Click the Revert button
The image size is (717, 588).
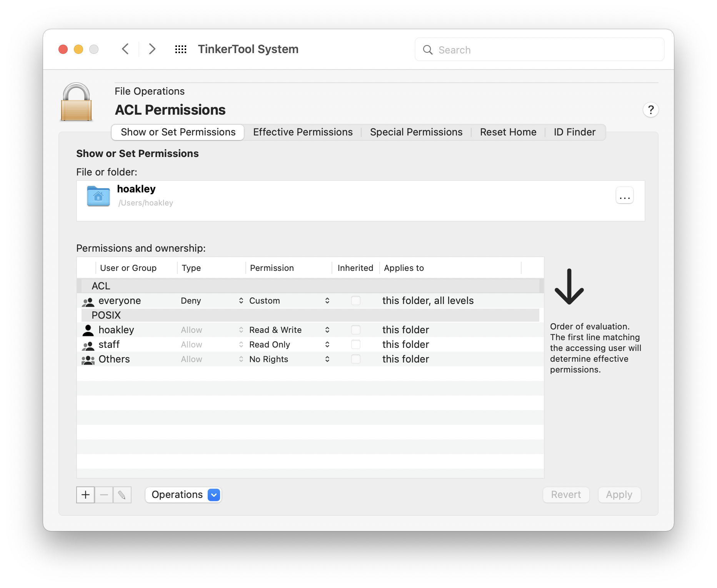pyautogui.click(x=566, y=495)
